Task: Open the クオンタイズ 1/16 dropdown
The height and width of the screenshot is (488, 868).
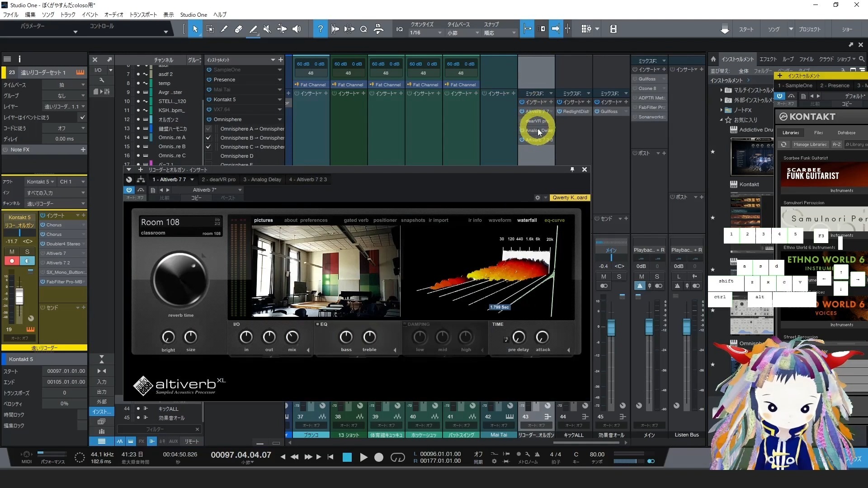Action: tap(426, 33)
